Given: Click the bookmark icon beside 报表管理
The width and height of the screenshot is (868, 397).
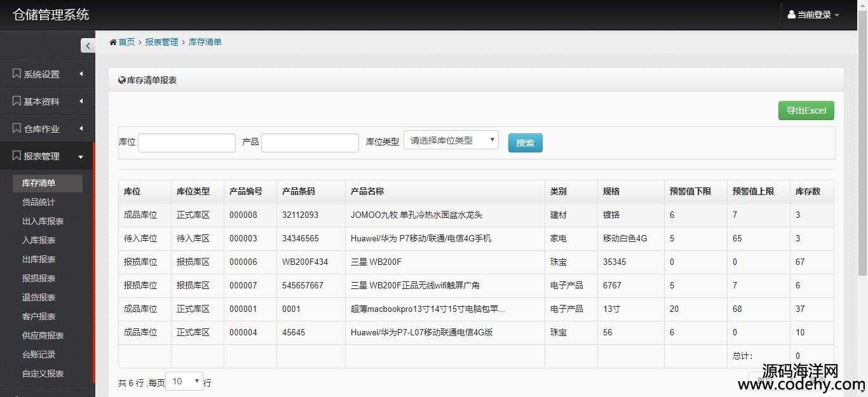Looking at the screenshot, I should tap(17, 156).
